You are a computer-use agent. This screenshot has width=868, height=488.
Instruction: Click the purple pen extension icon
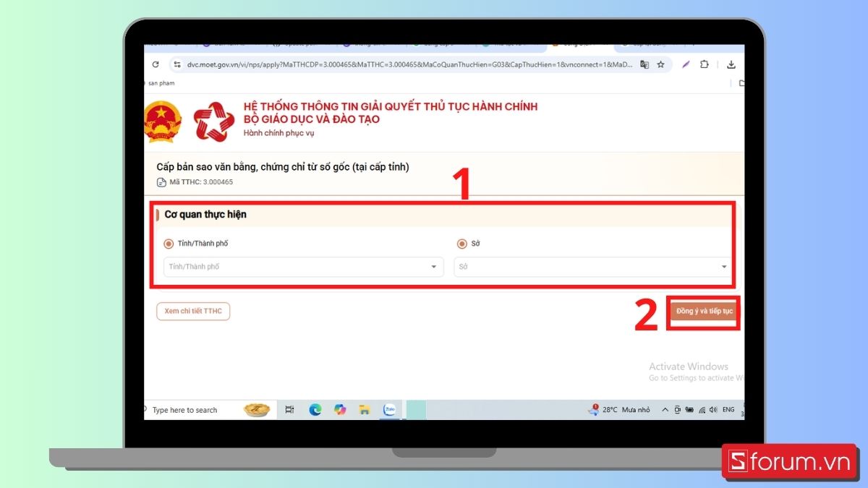click(x=686, y=64)
